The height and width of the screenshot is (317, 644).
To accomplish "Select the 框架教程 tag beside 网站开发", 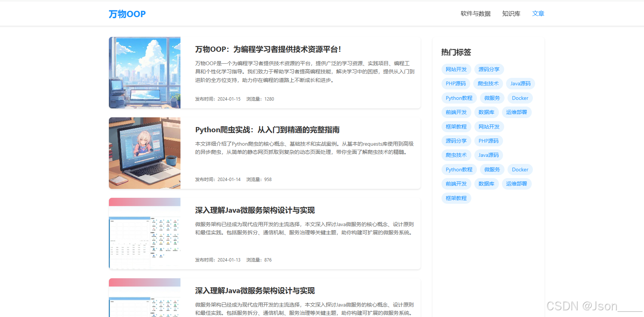I will click(456, 127).
